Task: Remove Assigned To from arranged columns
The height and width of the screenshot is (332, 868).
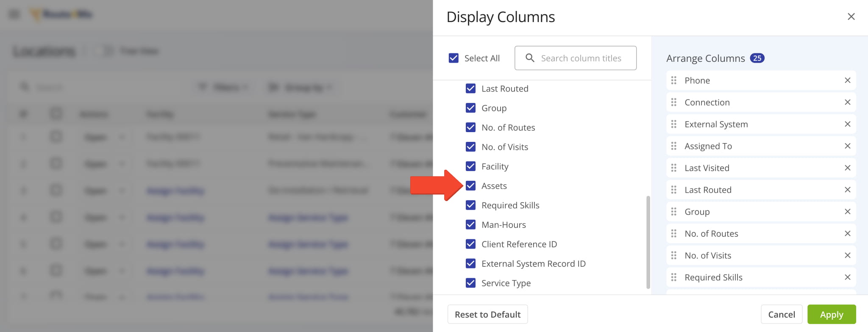Action: tap(848, 146)
